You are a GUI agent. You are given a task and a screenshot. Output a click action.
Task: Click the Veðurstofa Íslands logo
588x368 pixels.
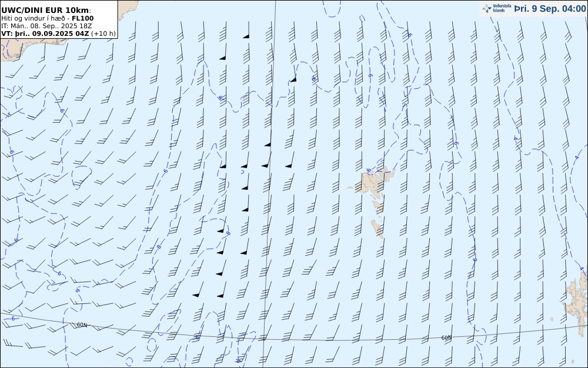(x=496, y=8)
